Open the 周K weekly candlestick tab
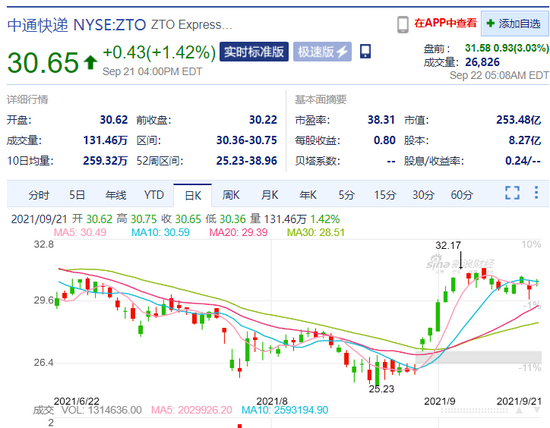Screen dimensions: 550x428 (x=231, y=195)
